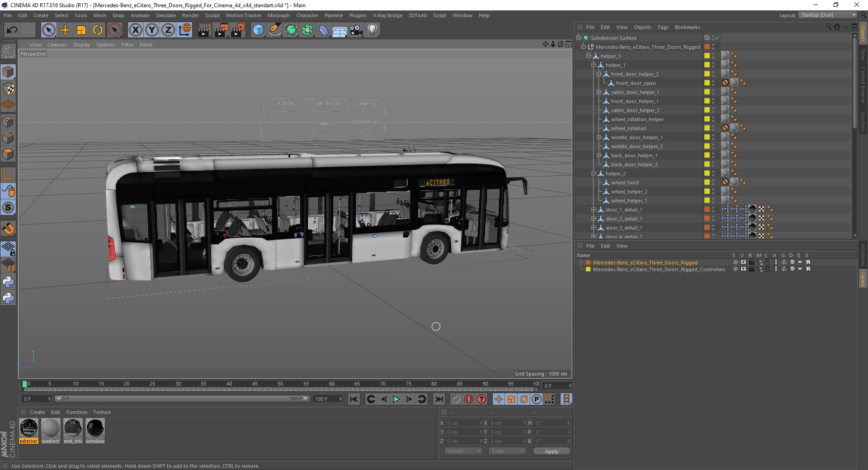Toggle layer visibility of Mercedes-Benz_eCitaro_Three_Doors_Rigged_Controllers
Screen dimensions: 868x470
point(743,269)
